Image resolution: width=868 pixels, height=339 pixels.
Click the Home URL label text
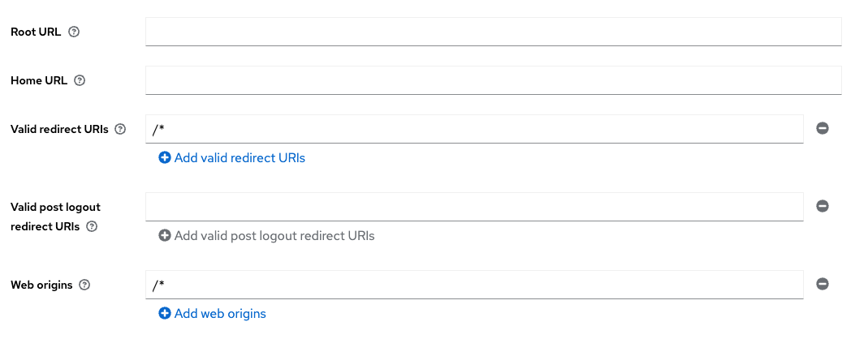pyautogui.click(x=38, y=81)
